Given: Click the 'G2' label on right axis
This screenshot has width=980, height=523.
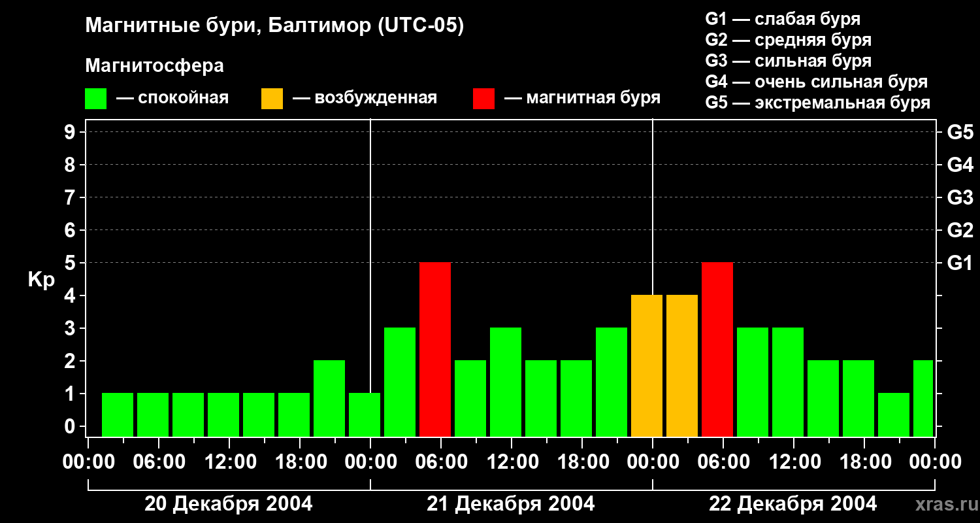Looking at the screenshot, I should coord(960,230).
